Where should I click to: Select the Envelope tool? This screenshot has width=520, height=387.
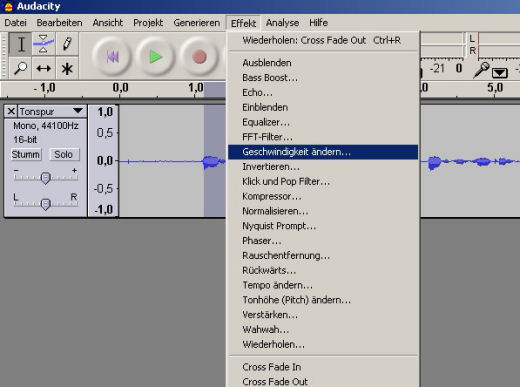[44, 44]
